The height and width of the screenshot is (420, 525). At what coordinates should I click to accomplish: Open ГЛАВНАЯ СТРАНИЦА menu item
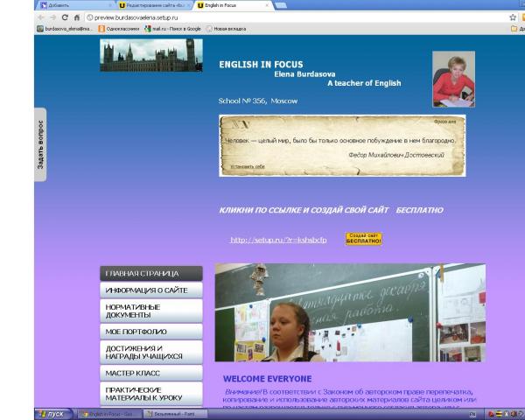coord(151,273)
